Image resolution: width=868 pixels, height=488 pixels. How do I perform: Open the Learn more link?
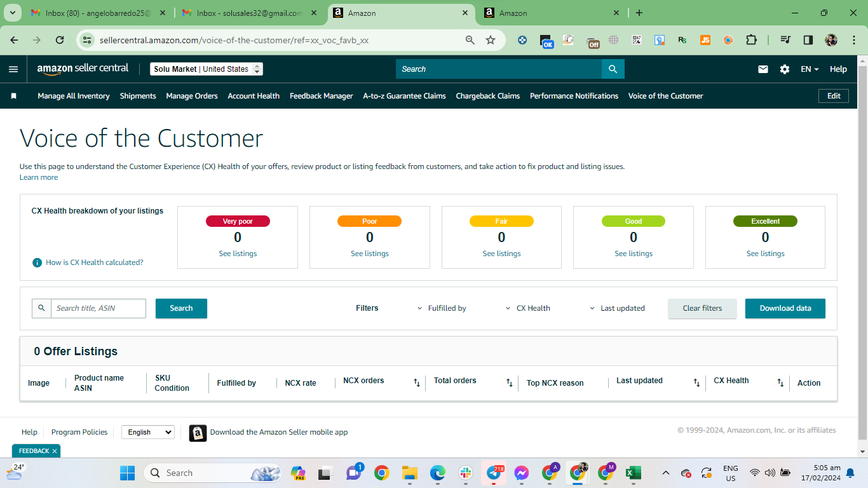pos(39,177)
